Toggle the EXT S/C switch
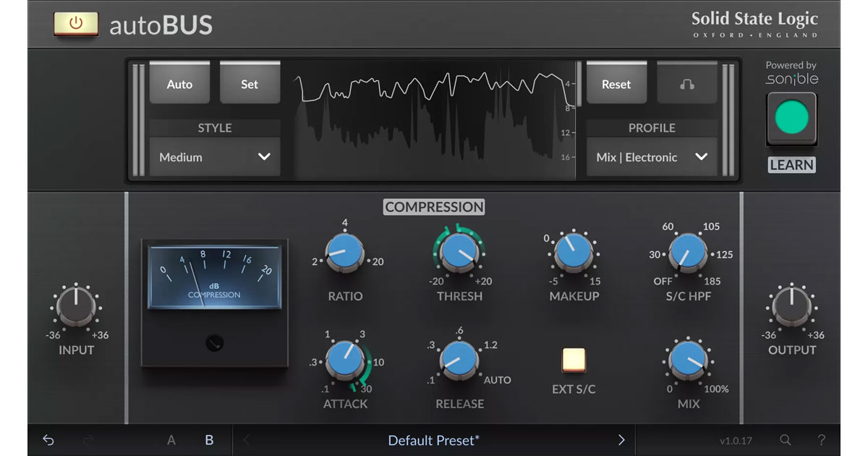Image resolution: width=868 pixels, height=456 pixels. [574, 360]
